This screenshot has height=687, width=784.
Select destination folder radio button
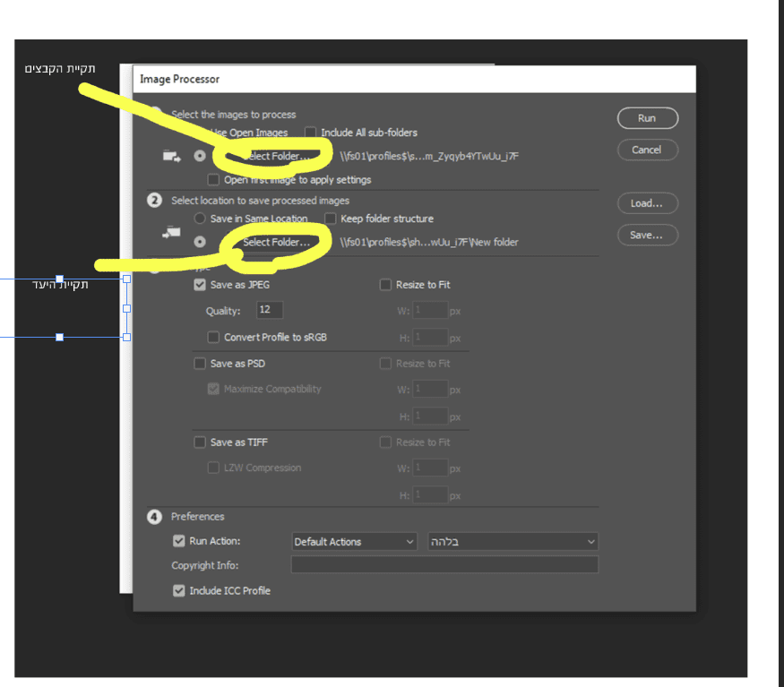(200, 242)
